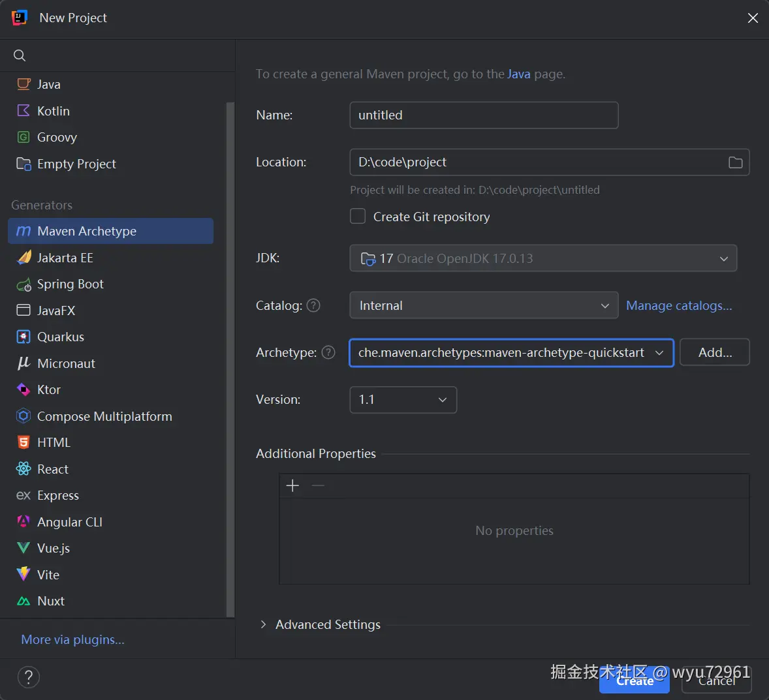This screenshot has width=769, height=700.
Task: Open More via plugins link
Action: (72, 640)
